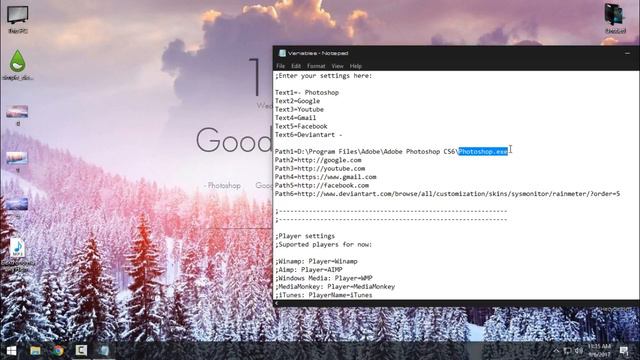640x360 pixels.
Task: Click the horizontal scrollbar left arrow in Notepad
Action: (x=276, y=303)
